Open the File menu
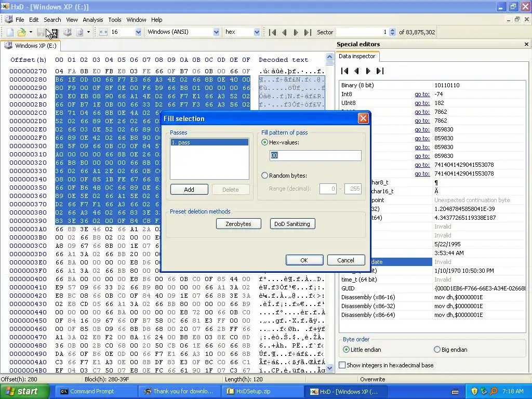This screenshot has height=399, width=532. point(20,20)
